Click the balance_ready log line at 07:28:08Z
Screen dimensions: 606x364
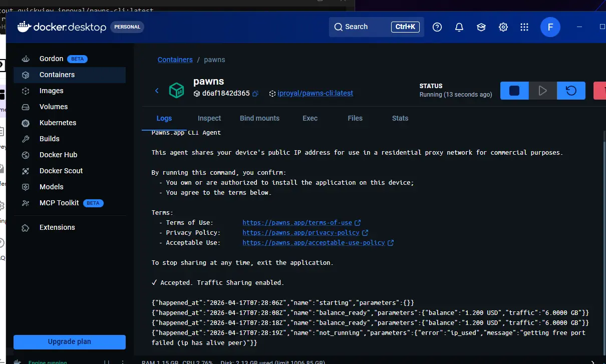tap(370, 313)
